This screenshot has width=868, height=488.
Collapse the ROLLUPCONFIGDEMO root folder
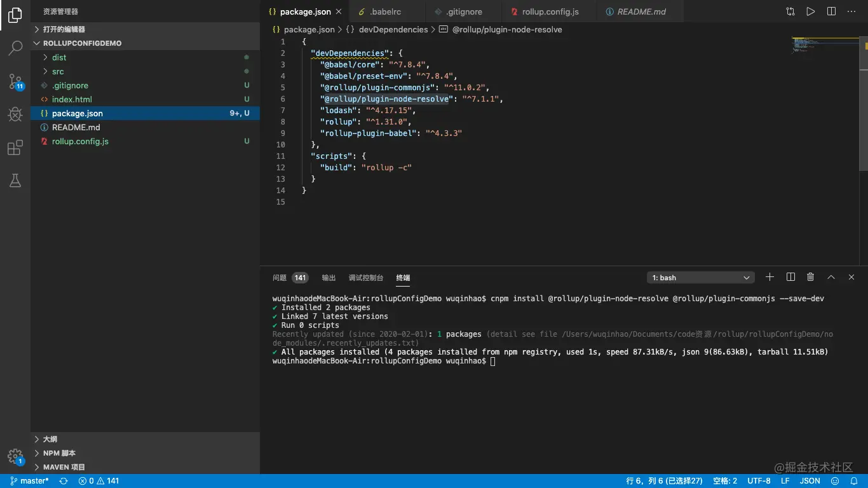pos(145,43)
